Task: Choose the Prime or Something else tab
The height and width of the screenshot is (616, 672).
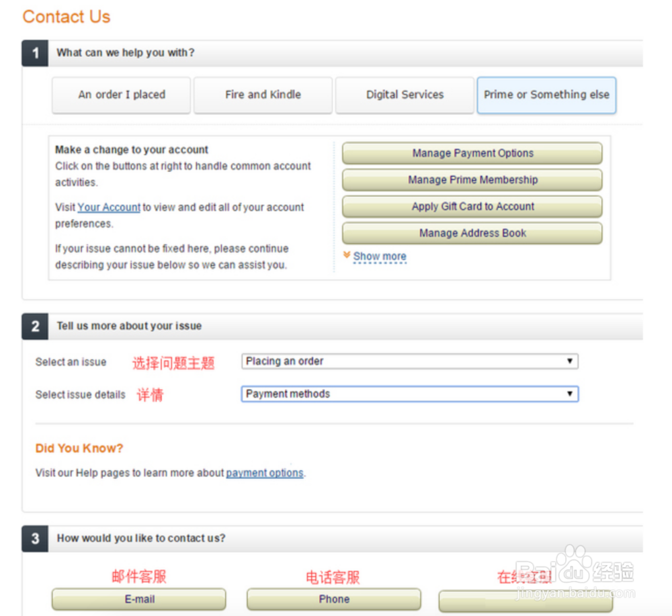Action: point(546,95)
